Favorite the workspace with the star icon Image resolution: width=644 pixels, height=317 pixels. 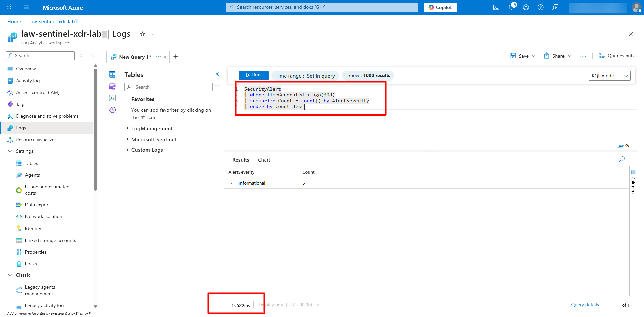click(143, 34)
